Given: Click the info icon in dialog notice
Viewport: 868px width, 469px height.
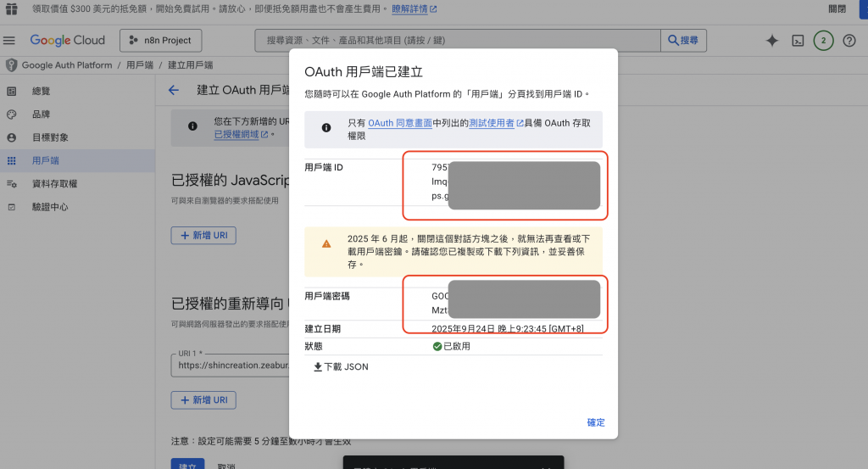Looking at the screenshot, I should (326, 128).
